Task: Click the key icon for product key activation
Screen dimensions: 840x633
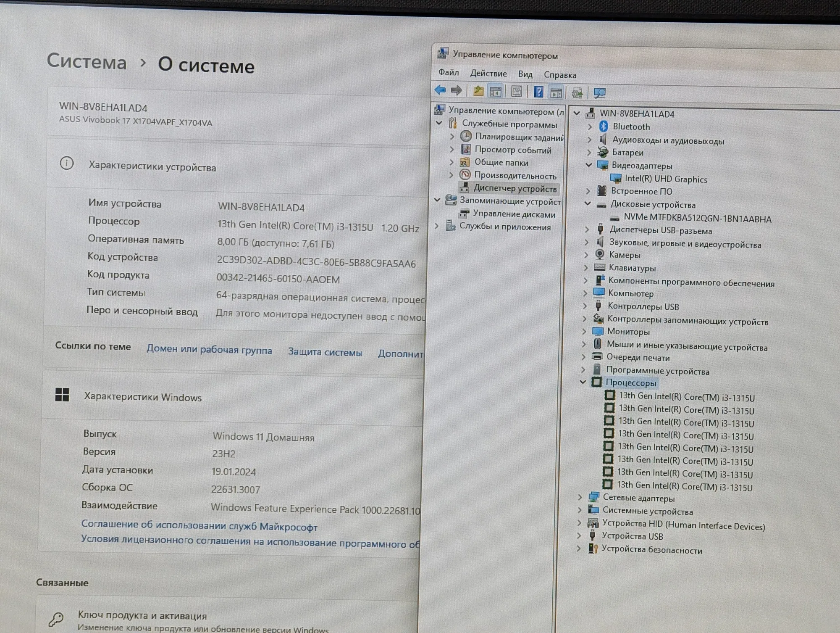Action: pyautogui.click(x=55, y=619)
